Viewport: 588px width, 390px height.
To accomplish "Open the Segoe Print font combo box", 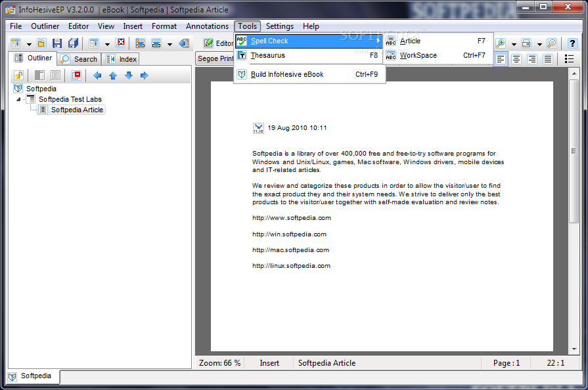I will (x=215, y=58).
